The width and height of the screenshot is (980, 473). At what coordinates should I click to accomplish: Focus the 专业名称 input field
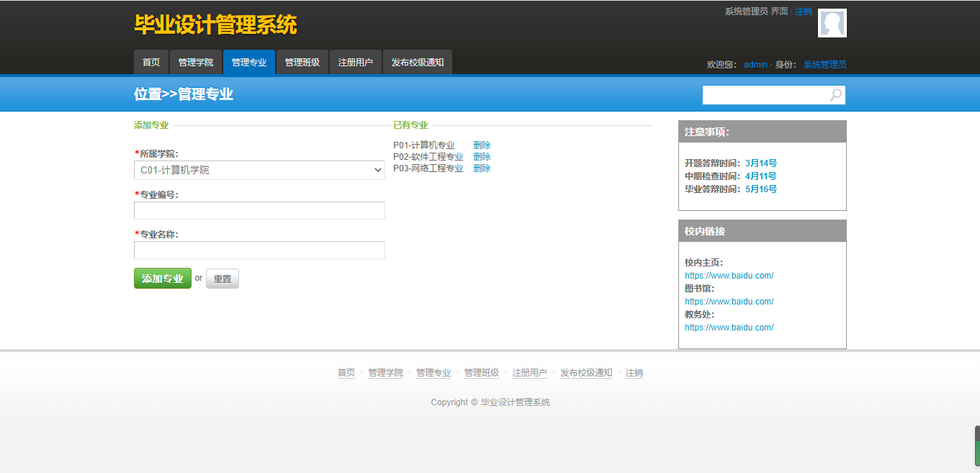(259, 250)
